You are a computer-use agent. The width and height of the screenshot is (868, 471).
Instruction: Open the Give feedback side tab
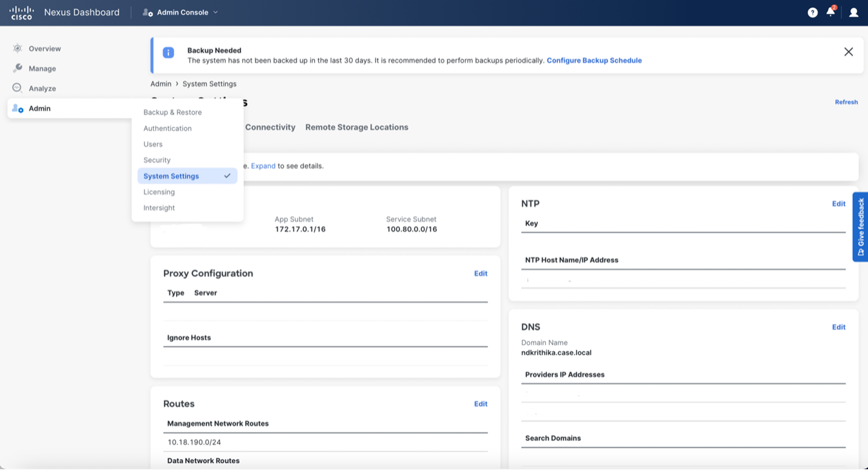[x=860, y=227]
